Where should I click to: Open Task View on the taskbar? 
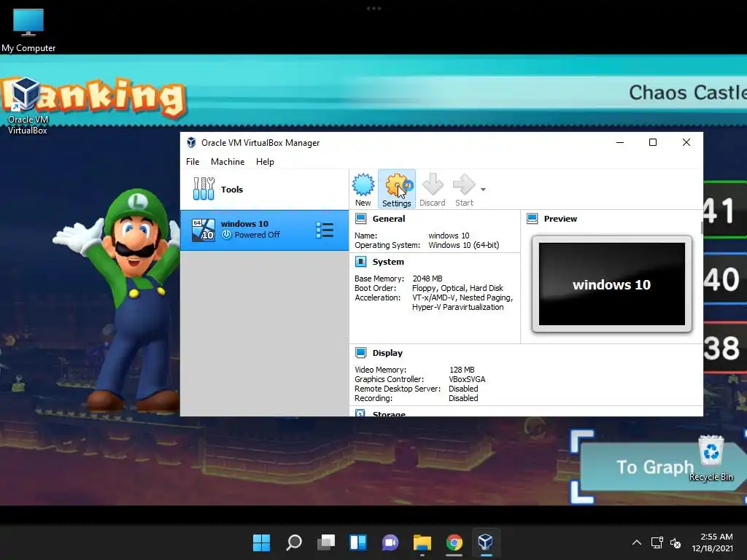pos(326,542)
